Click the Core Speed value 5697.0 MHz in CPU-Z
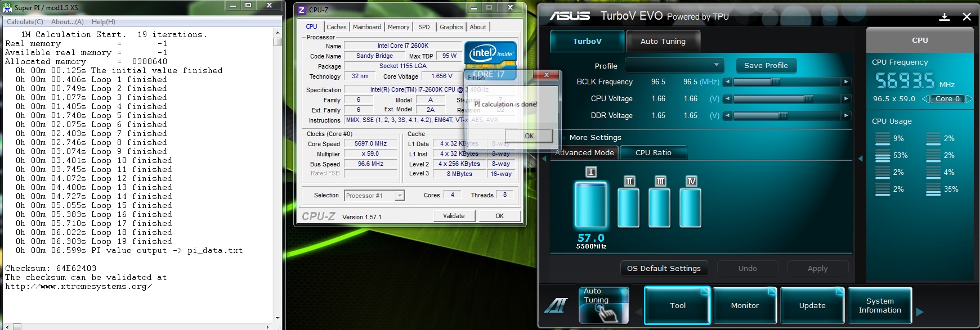 [x=370, y=144]
